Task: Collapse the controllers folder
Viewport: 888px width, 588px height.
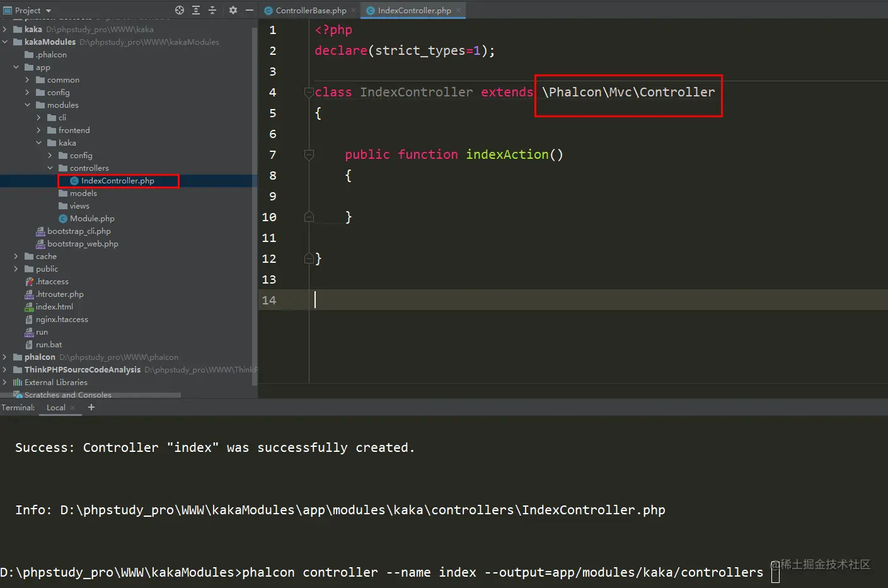Action: pos(50,168)
